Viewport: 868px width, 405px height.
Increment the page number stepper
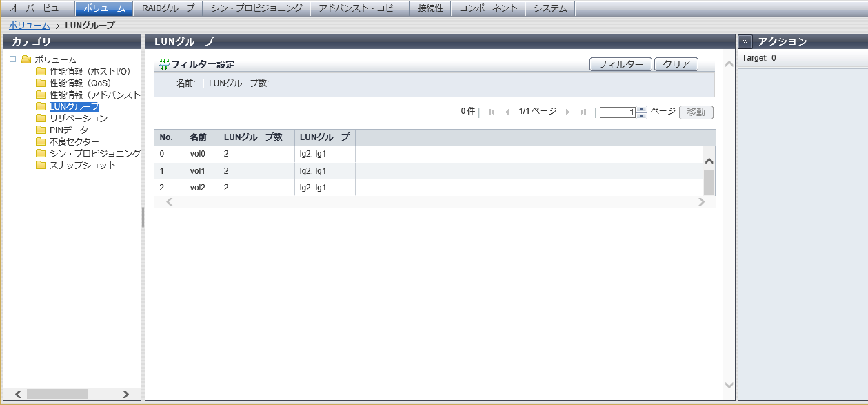641,109
